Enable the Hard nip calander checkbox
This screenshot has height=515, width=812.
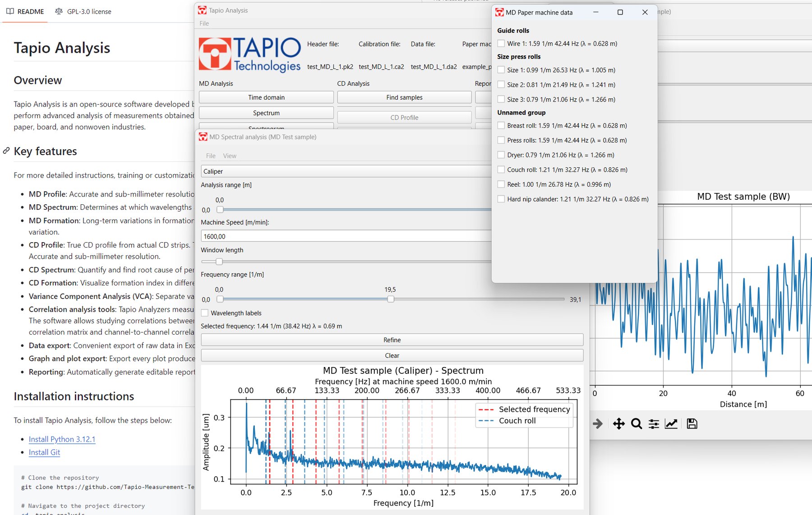pos(501,199)
